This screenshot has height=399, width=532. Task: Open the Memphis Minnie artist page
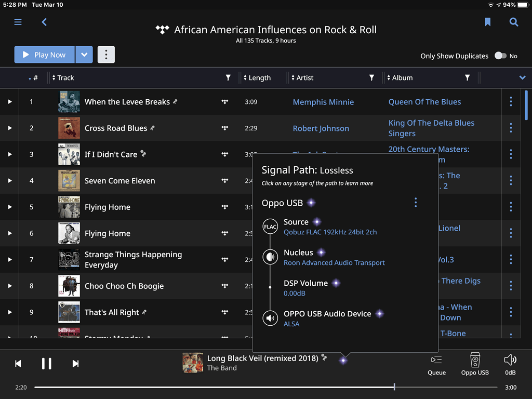coord(323,102)
